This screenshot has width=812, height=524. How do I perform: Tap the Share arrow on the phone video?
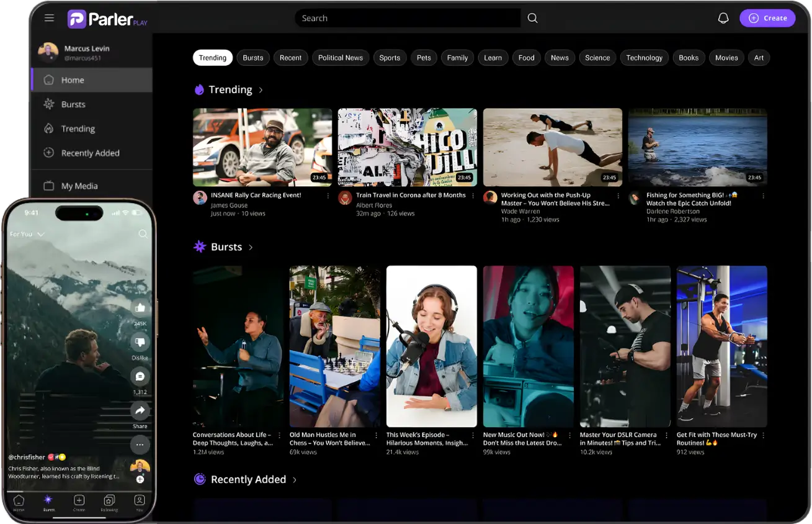pos(140,410)
